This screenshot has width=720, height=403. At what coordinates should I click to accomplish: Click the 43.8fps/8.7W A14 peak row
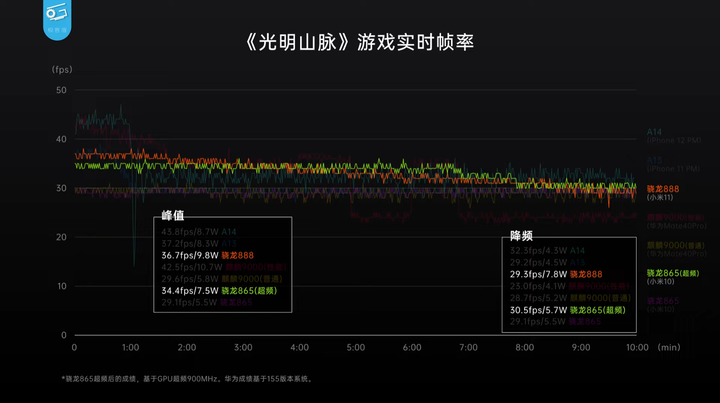[x=199, y=232]
